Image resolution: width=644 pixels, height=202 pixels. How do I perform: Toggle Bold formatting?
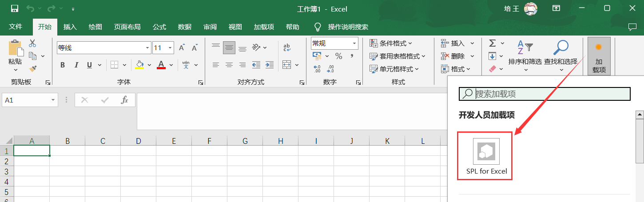(63, 65)
